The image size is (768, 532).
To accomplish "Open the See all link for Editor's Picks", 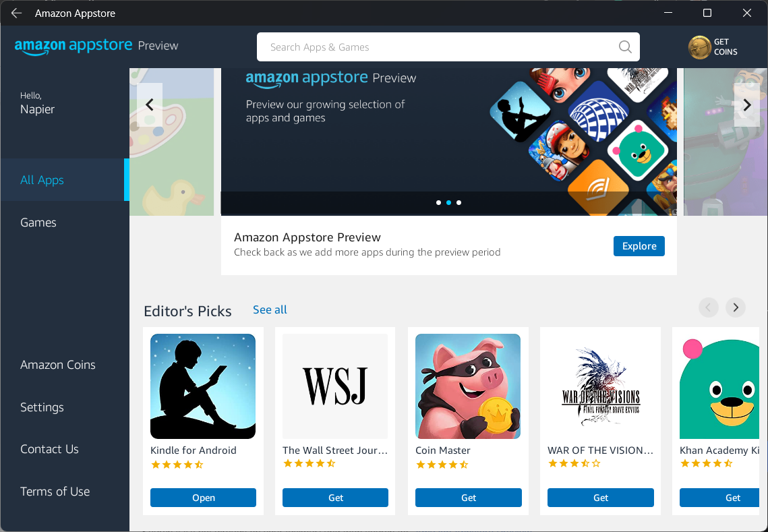I will pyautogui.click(x=270, y=309).
